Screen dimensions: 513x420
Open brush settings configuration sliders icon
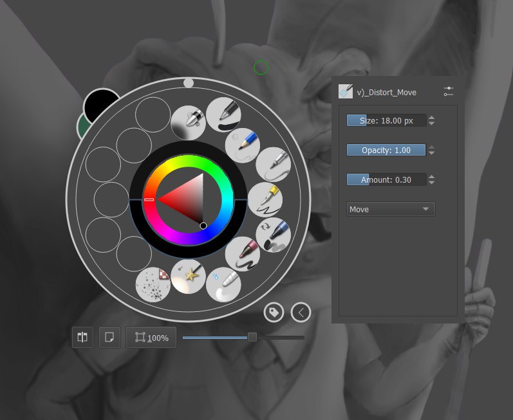point(449,91)
